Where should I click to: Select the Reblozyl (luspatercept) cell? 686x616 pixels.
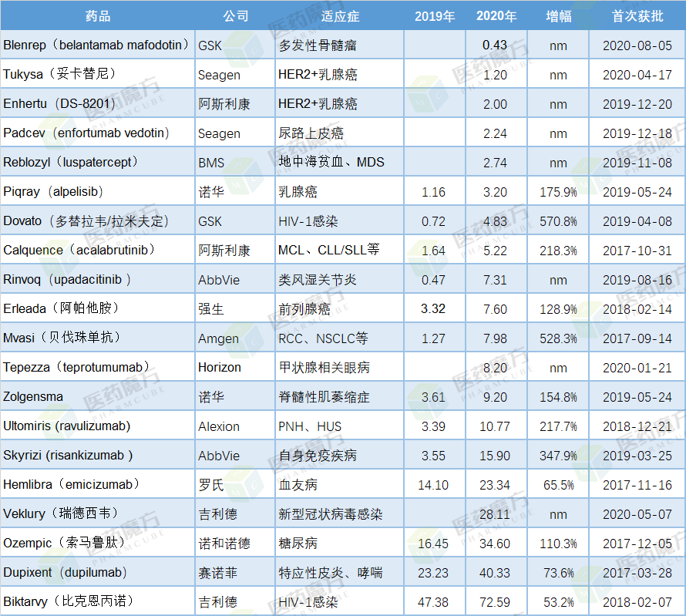pos(98,162)
